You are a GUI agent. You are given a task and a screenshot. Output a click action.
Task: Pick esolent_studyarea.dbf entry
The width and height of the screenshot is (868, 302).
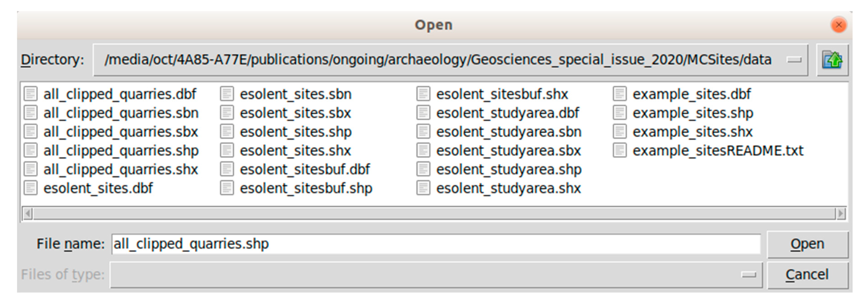507,113
